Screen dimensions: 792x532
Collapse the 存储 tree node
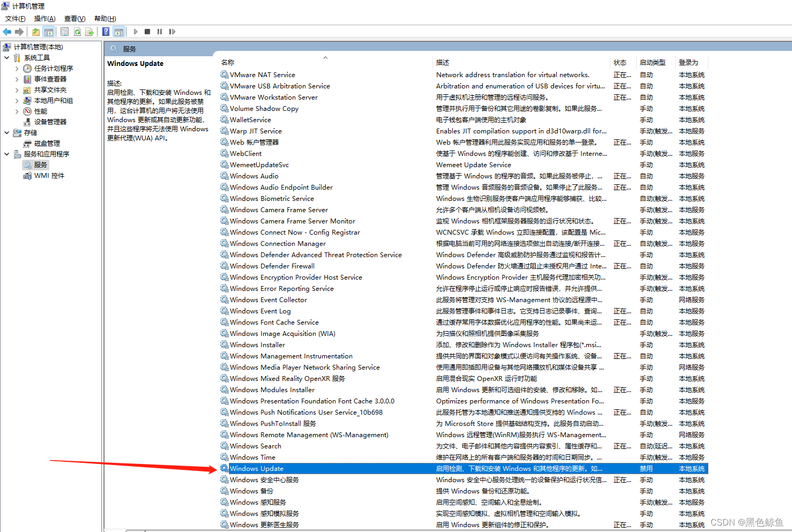pyautogui.click(x=6, y=132)
